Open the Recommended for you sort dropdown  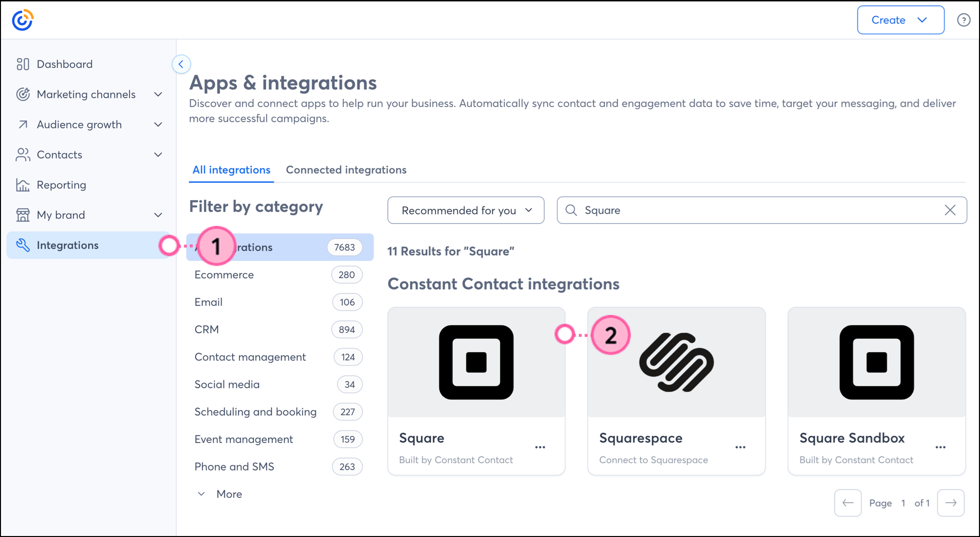pos(466,210)
